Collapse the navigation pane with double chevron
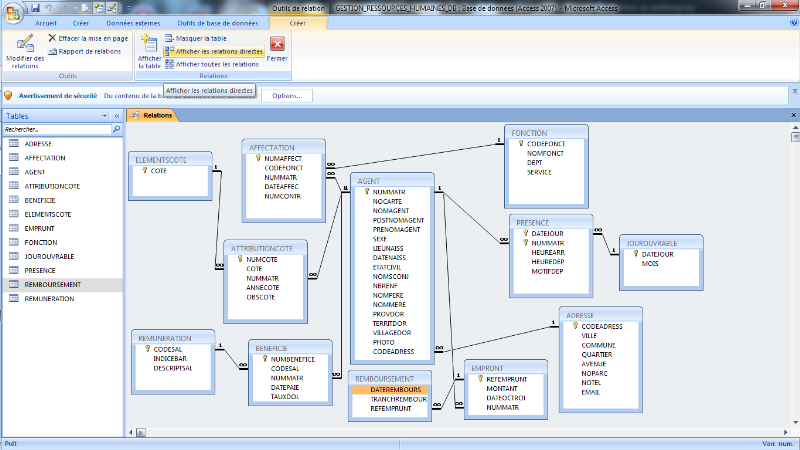 (x=116, y=116)
